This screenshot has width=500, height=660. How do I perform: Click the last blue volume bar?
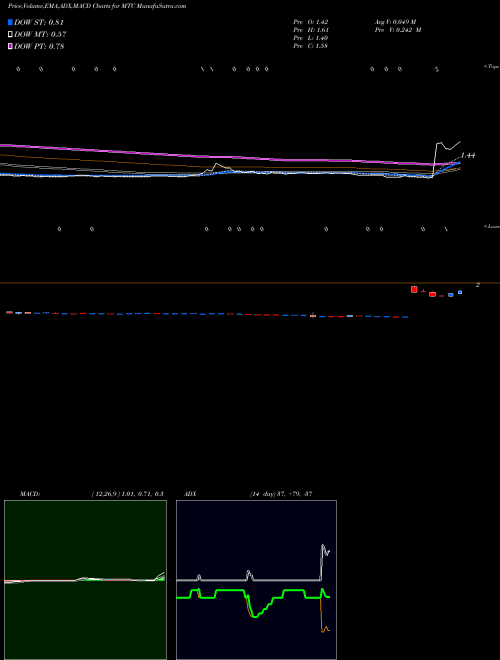[460, 292]
